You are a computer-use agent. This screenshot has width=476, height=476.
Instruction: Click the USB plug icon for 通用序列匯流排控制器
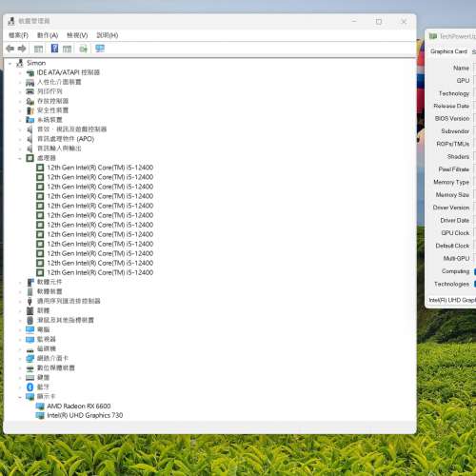tap(30, 301)
